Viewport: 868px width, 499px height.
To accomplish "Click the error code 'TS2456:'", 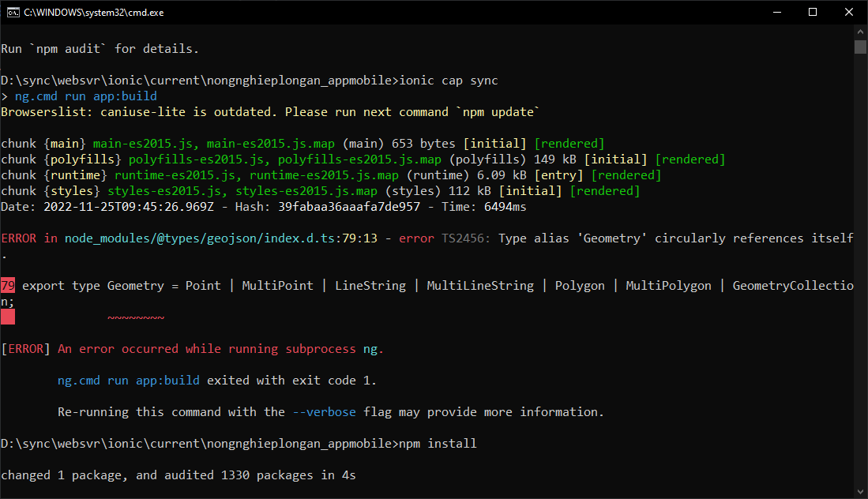I will [x=466, y=238].
